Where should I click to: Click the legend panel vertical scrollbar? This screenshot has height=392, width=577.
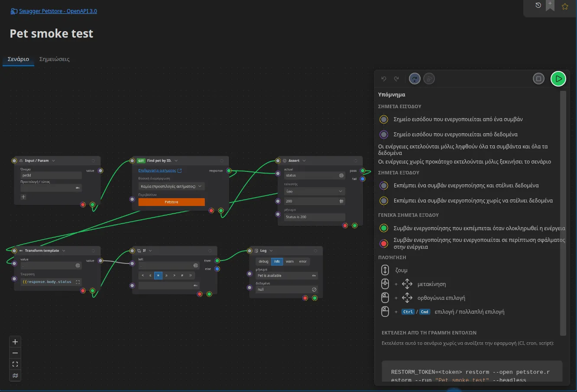click(x=563, y=213)
